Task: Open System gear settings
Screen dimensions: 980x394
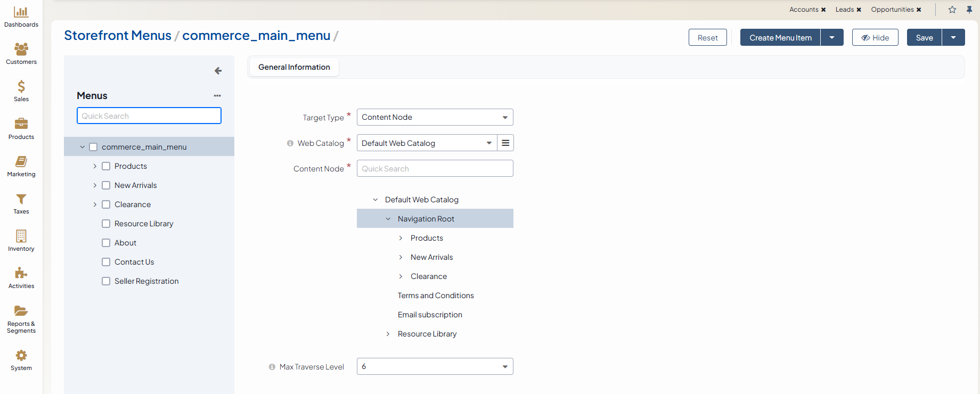Action: 21,356
